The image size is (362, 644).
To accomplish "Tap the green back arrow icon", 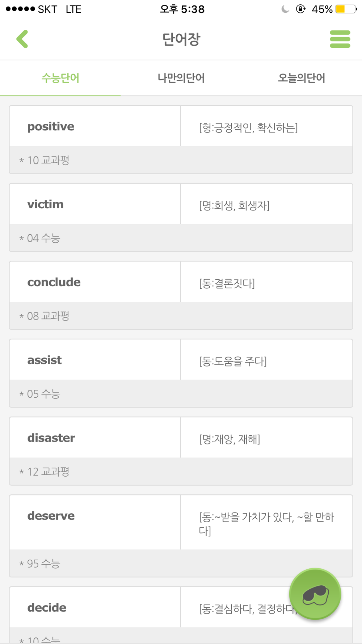I will coord(22,39).
